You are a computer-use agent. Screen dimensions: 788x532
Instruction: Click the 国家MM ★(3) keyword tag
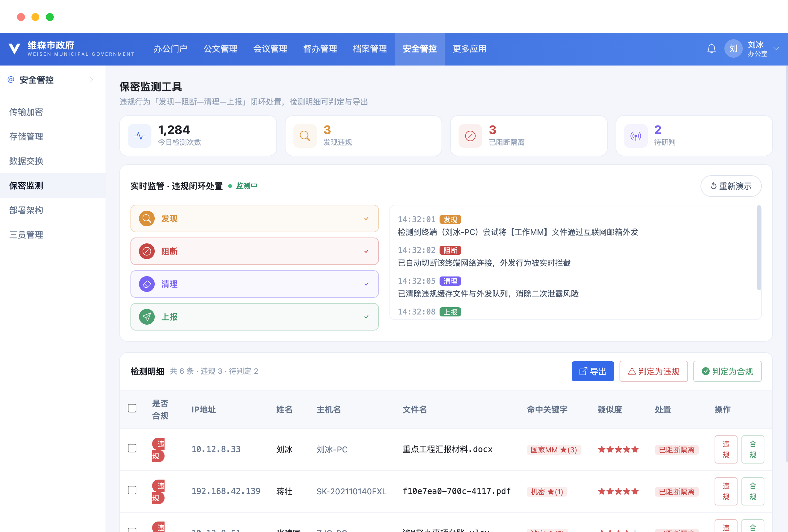tap(554, 450)
